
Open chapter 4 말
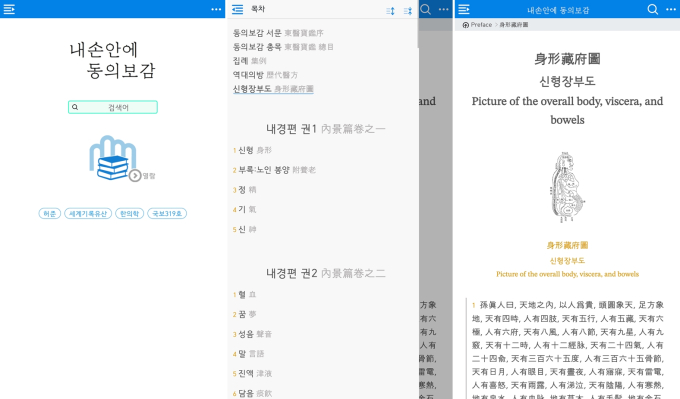click(x=248, y=353)
